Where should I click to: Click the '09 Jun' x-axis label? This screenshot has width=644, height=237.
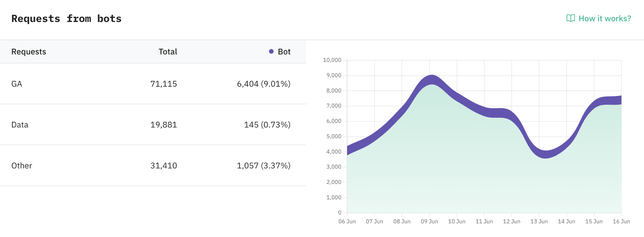(429, 221)
